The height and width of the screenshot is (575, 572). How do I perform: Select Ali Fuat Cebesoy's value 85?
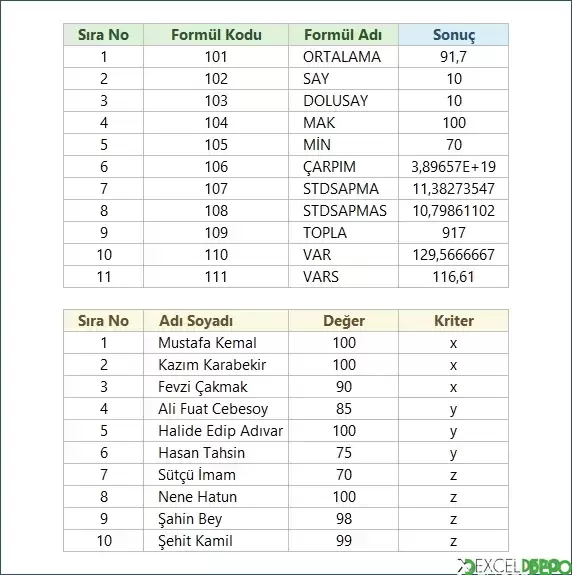pos(344,409)
